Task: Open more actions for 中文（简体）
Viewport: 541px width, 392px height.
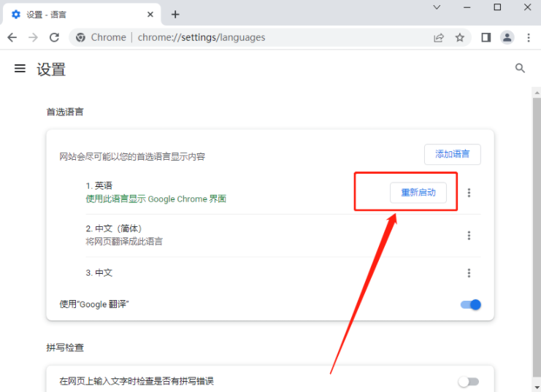Action: click(x=469, y=235)
